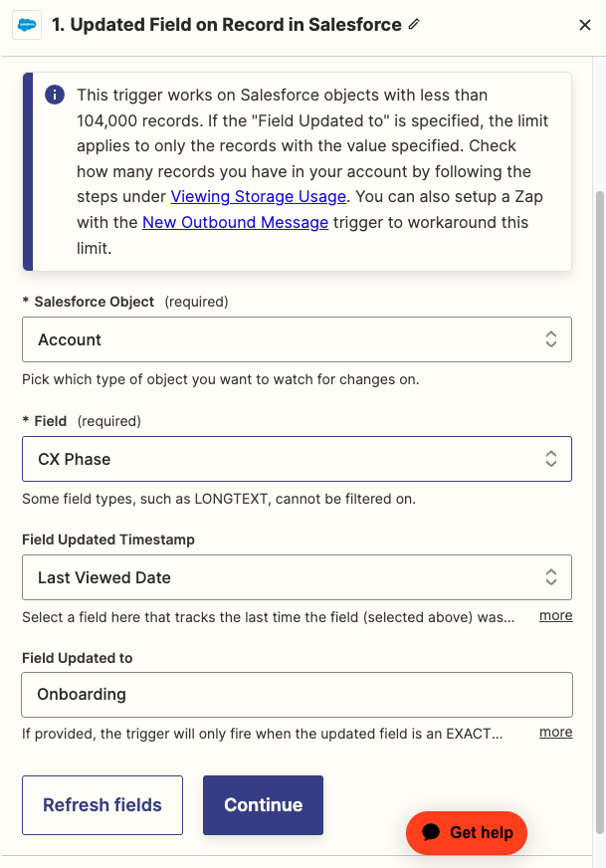Click the X to close the trigger setup

pyautogui.click(x=585, y=24)
